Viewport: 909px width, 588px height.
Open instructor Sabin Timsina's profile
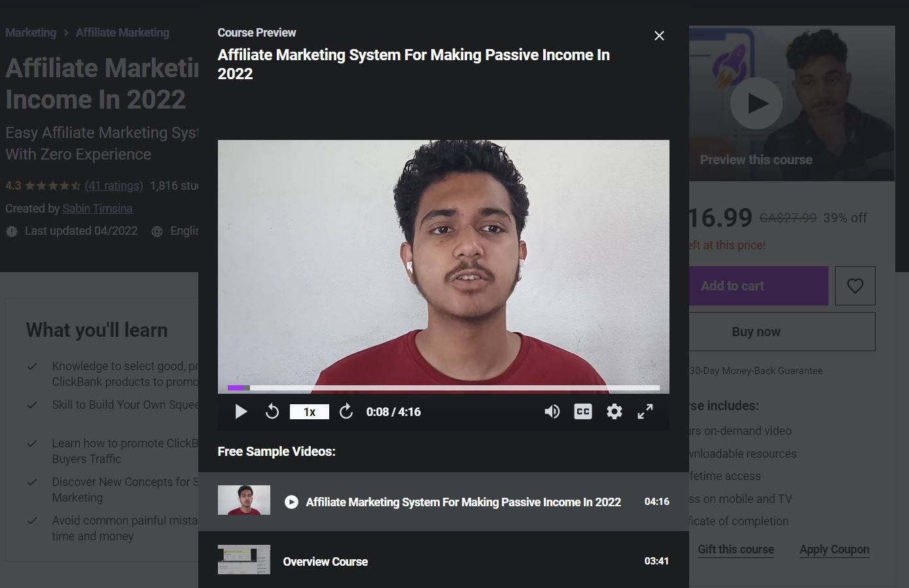tap(98, 209)
